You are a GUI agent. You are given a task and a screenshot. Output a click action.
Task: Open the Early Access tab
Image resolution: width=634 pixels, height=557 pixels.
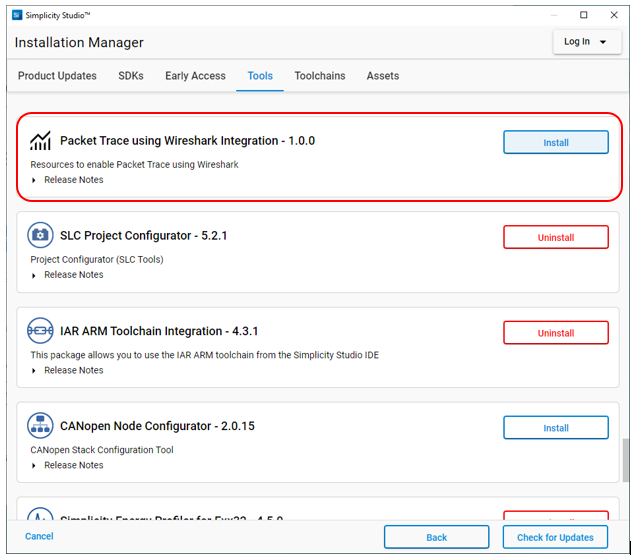point(195,76)
